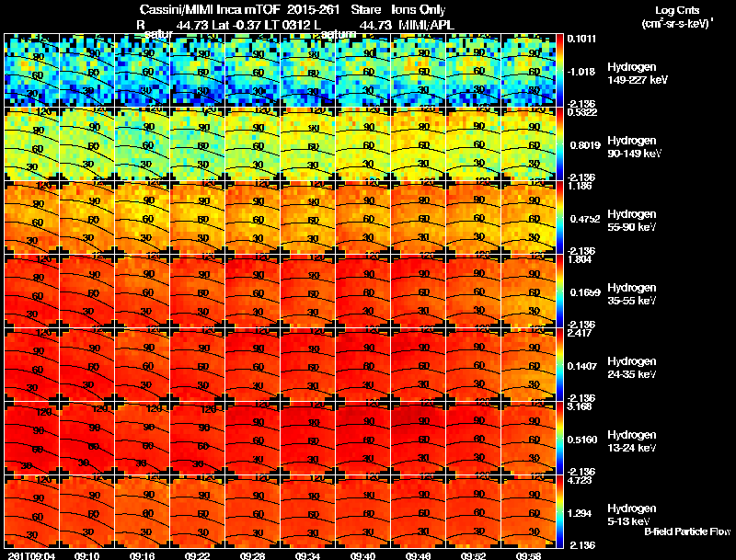Click the Hydrogen 5-13 keV color bar
This screenshot has height=560, width=736.
pyautogui.click(x=559, y=512)
